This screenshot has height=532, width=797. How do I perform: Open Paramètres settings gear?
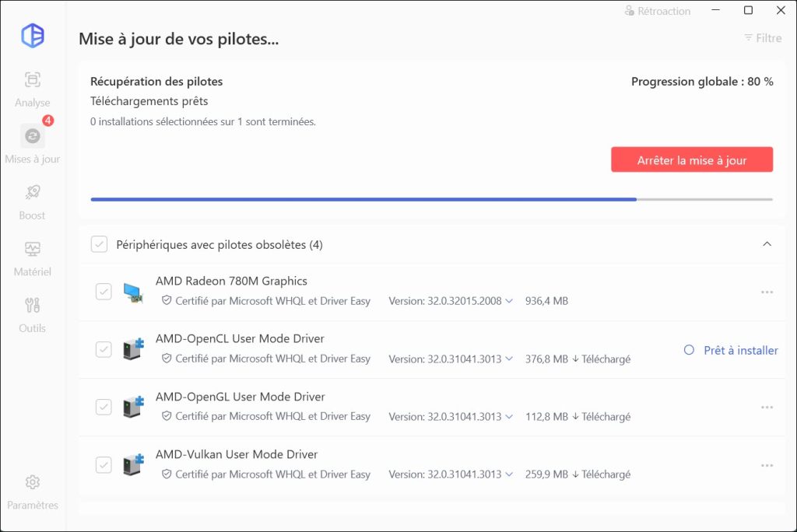[x=33, y=492]
